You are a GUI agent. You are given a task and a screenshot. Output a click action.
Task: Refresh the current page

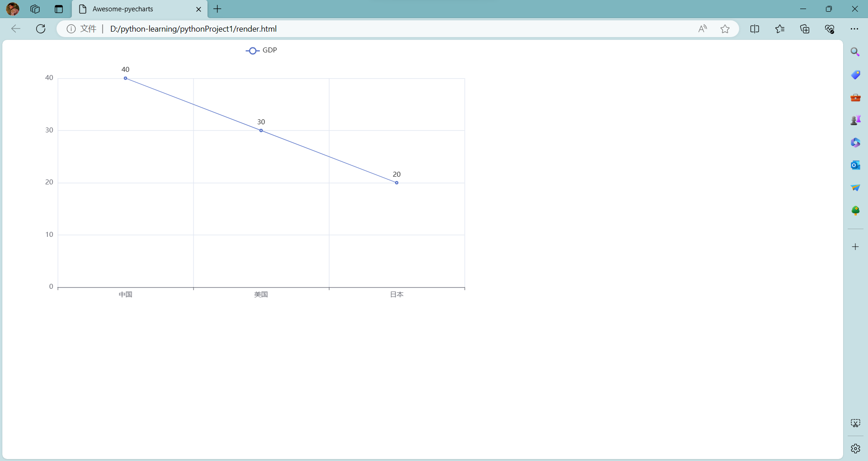tap(41, 29)
